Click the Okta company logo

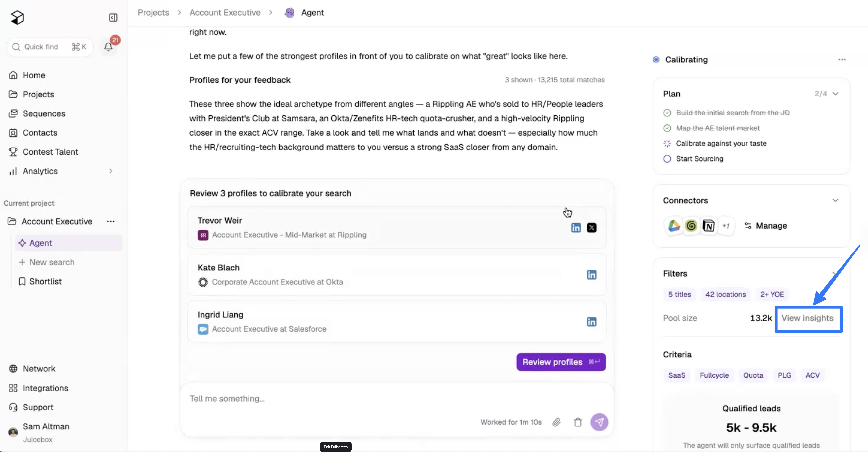(203, 282)
